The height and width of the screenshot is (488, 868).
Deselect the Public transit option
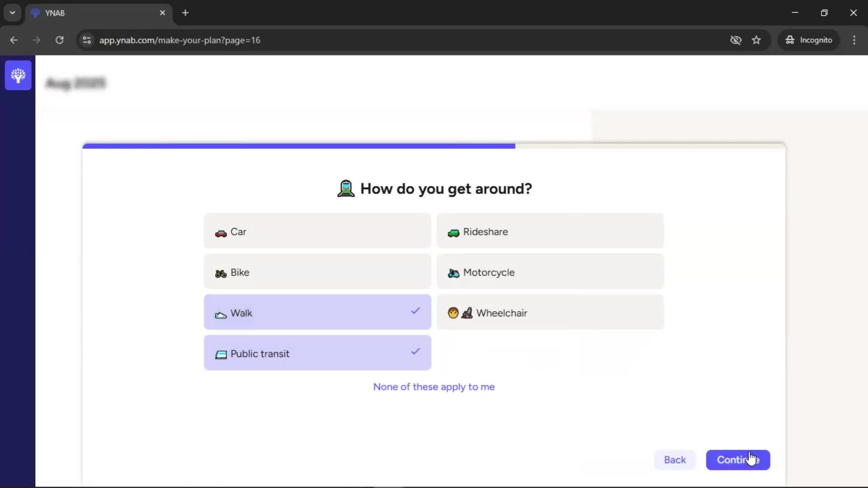point(317,353)
